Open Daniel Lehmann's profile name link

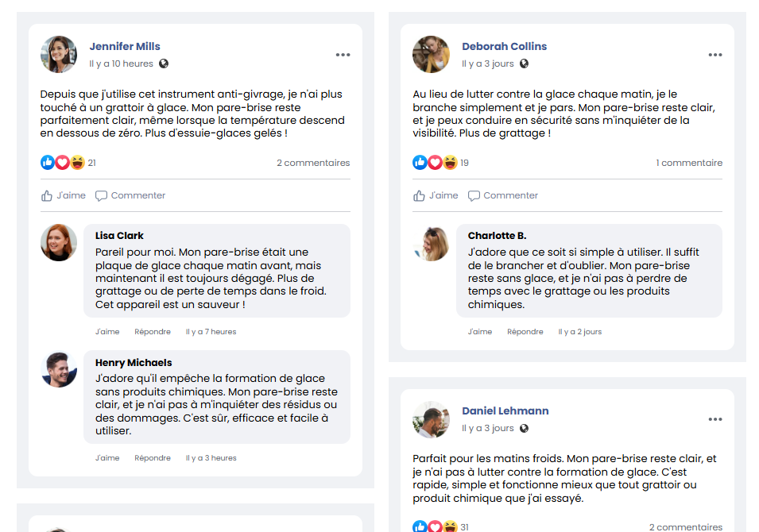(x=505, y=411)
